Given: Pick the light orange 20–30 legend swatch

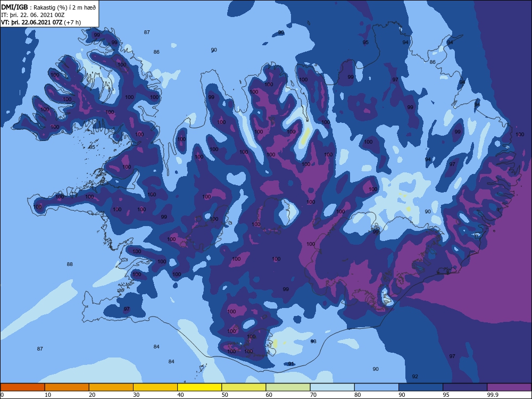Looking at the screenshot, I should click(111, 387).
